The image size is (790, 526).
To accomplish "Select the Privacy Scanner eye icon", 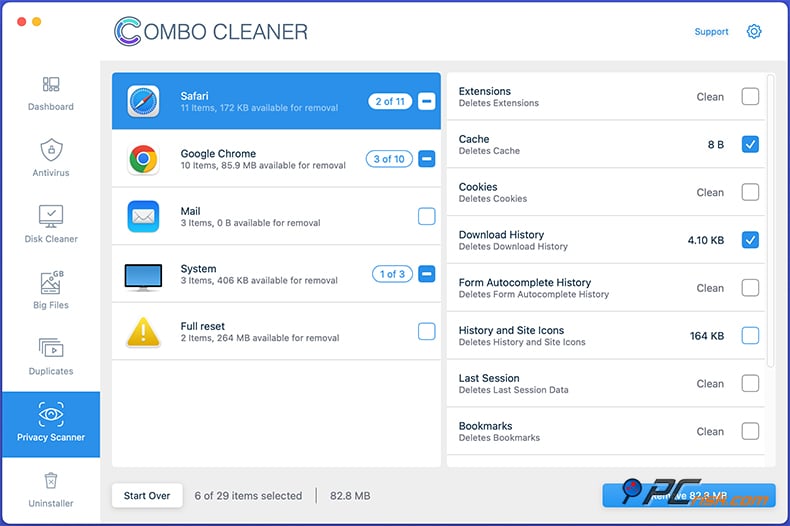I will [51, 414].
